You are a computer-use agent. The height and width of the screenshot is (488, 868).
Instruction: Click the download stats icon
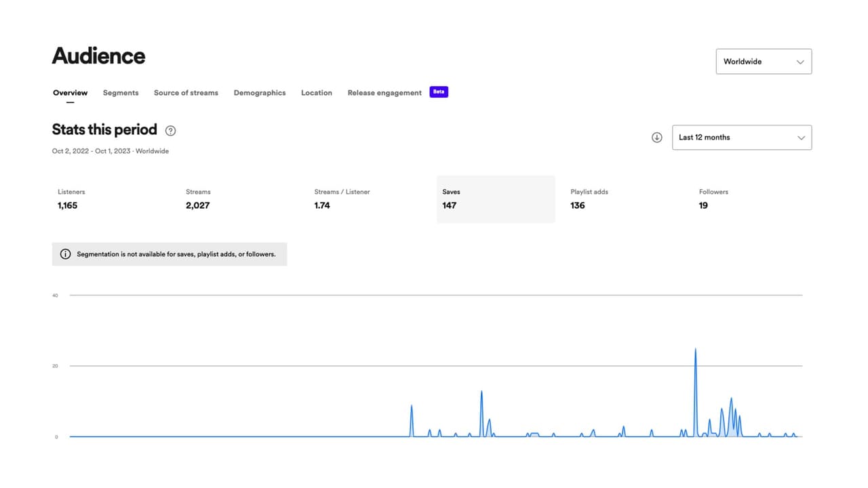pyautogui.click(x=656, y=137)
